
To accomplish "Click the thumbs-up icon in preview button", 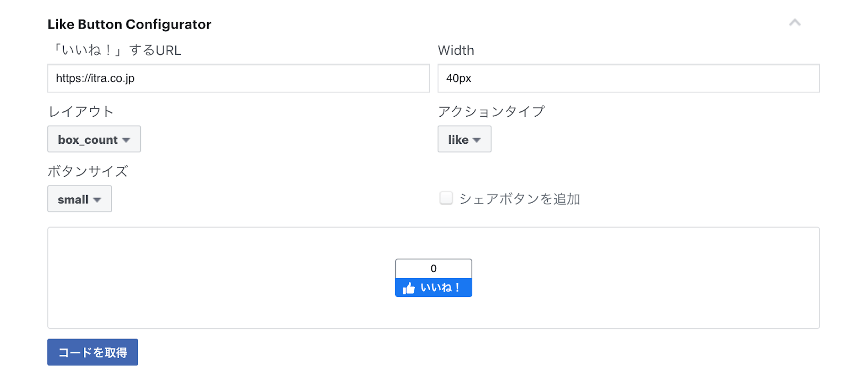I will tap(409, 288).
